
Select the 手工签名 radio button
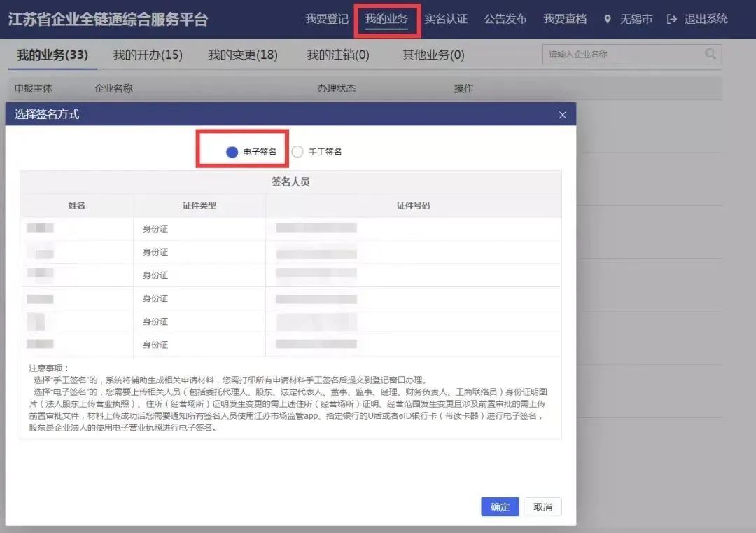(x=297, y=151)
